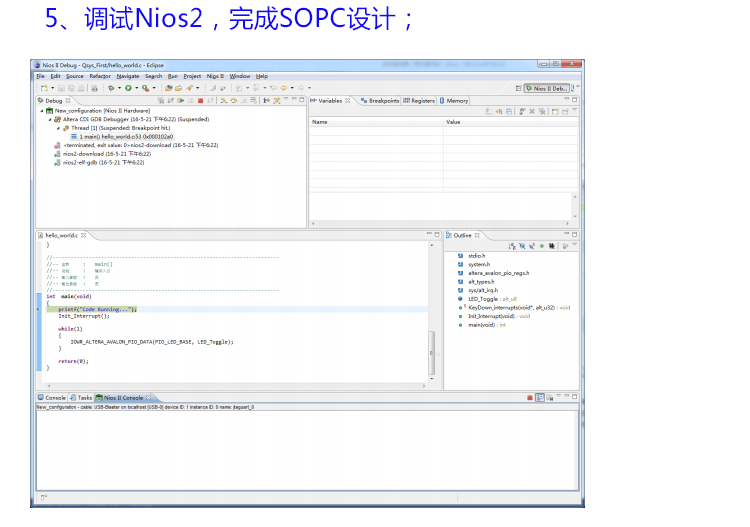This screenshot has height=527, width=750.
Task: Open the Project menu
Action: (x=192, y=76)
